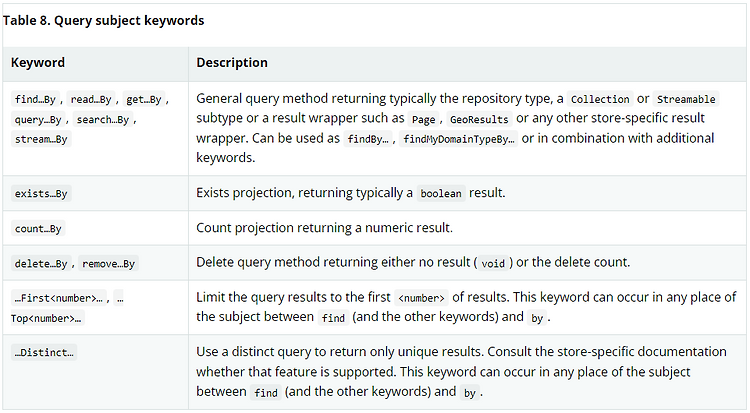This screenshot has width=750, height=413.
Task: Click the findMyDomainTypeBy… code example
Action: 459,139
